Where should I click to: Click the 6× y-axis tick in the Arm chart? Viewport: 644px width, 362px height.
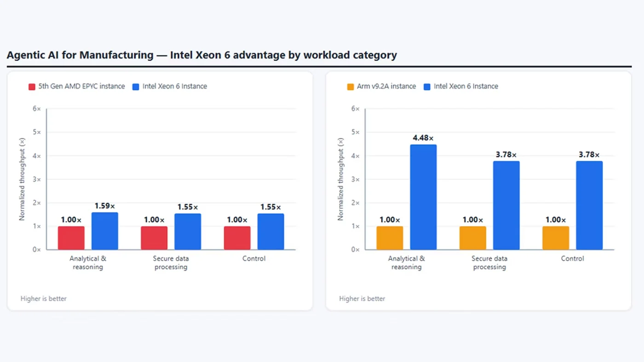tap(356, 109)
